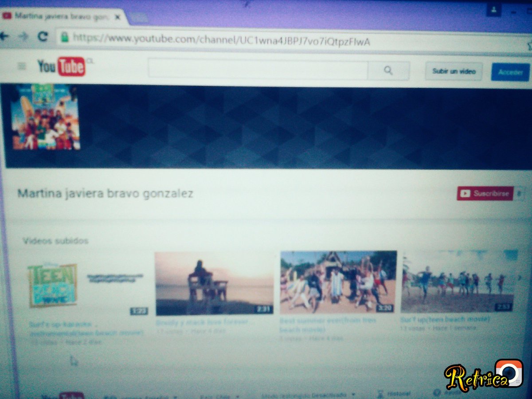Viewport: 532px width, 399px height.
Task: Open a new tab next to current tab
Action: (x=138, y=18)
